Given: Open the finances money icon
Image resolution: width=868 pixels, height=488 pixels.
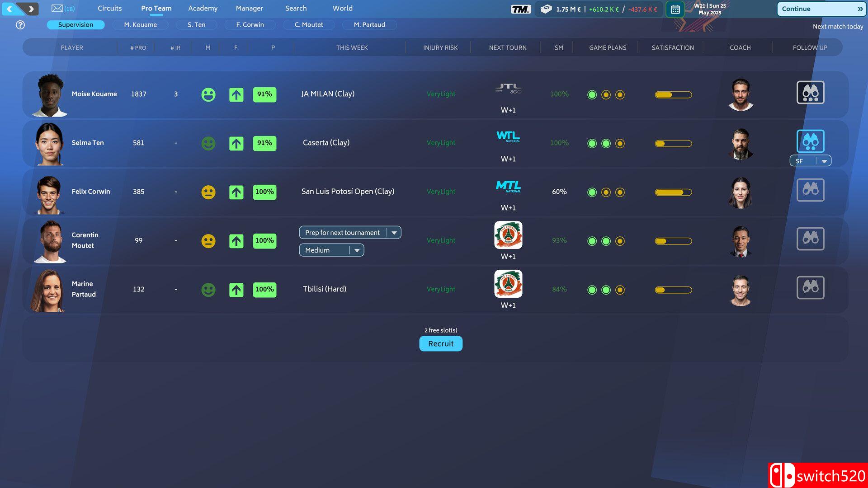Looking at the screenshot, I should (x=546, y=9).
